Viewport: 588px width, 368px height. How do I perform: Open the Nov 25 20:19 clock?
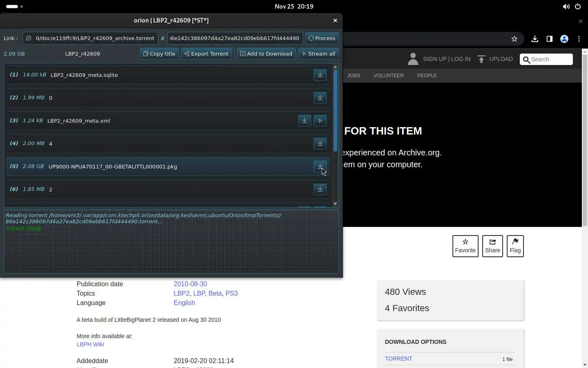coord(294,7)
